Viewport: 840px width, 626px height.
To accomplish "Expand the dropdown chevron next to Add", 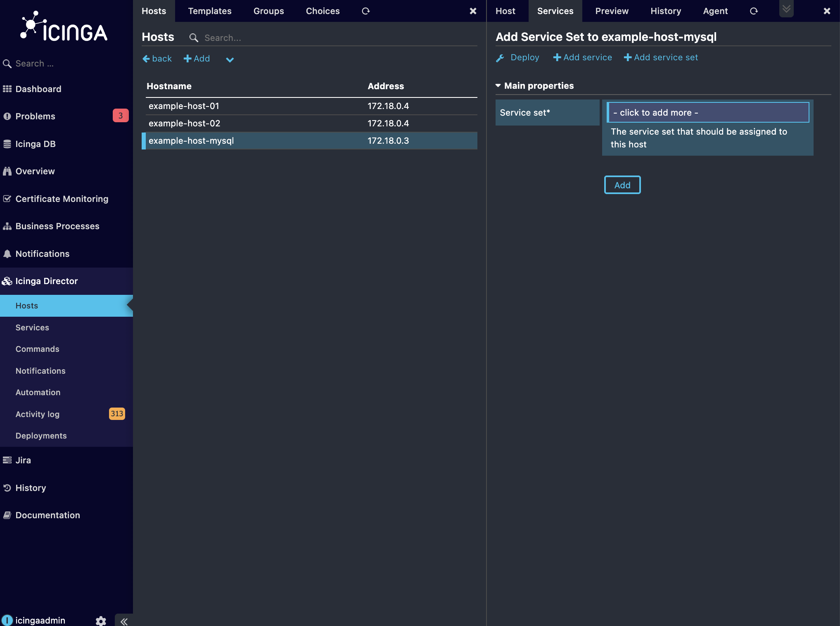I will 230,59.
